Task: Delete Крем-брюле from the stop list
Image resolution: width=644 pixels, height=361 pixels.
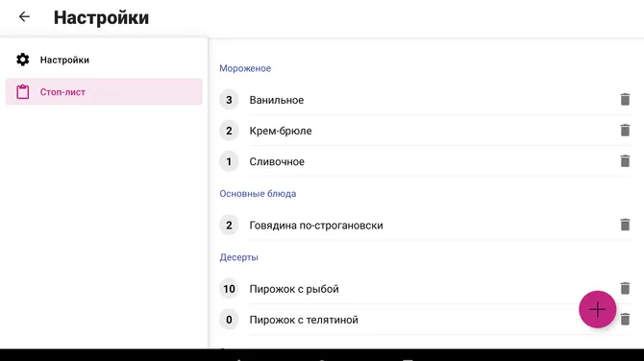Action: (625, 130)
